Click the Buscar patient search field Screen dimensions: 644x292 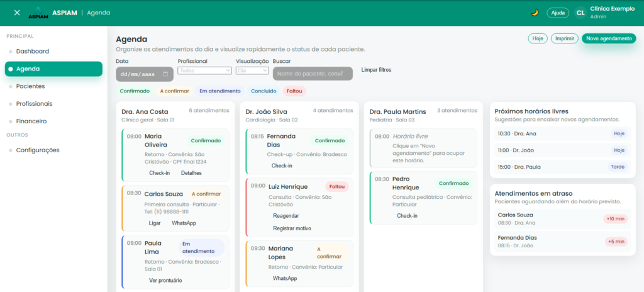[x=313, y=74]
